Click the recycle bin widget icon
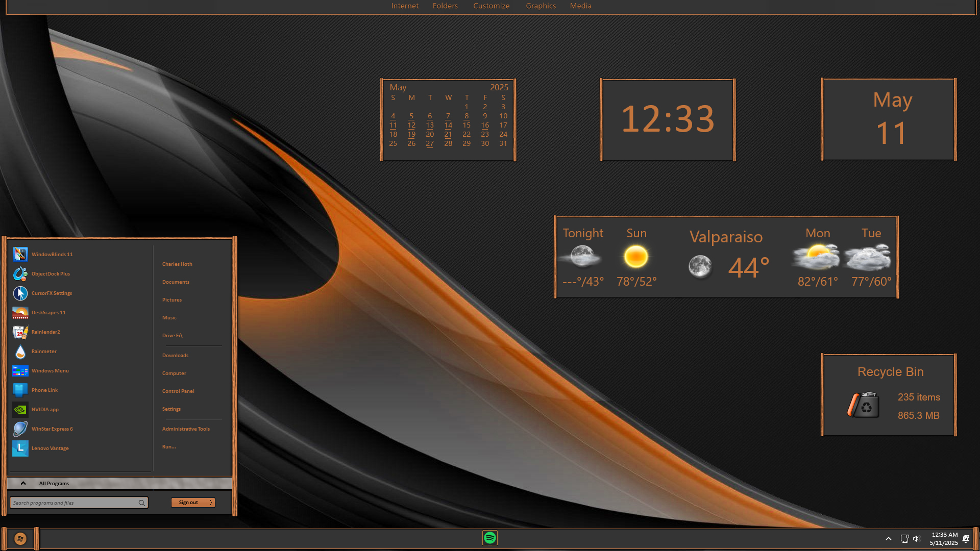 pos(864,406)
